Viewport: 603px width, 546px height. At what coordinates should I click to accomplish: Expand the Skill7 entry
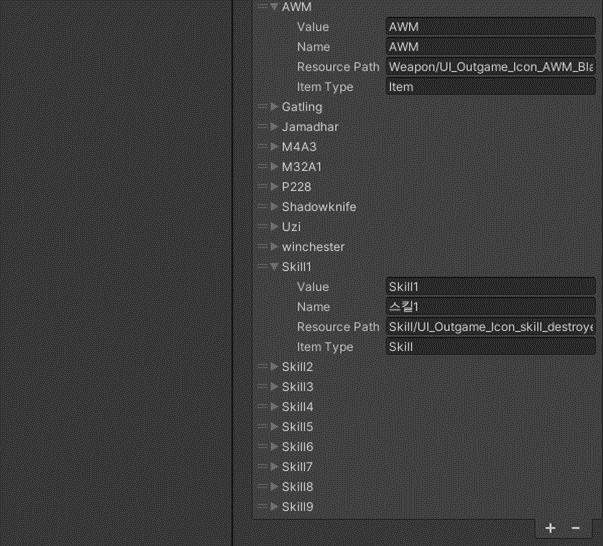click(x=274, y=466)
